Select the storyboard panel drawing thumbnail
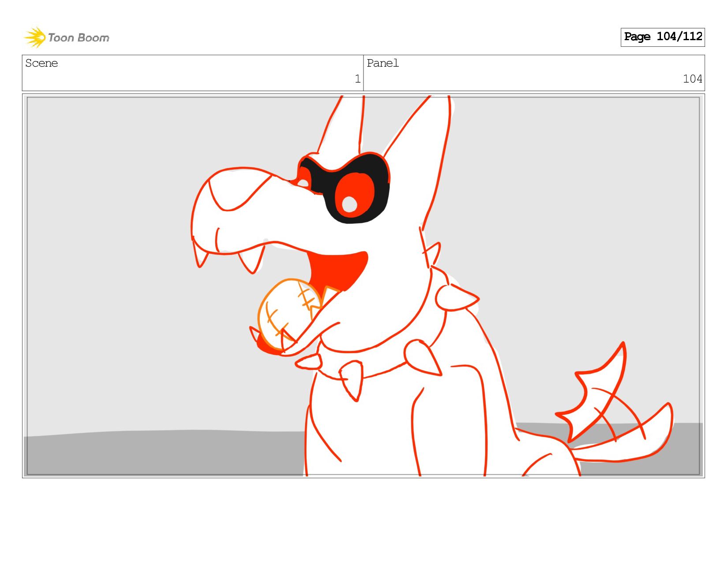Image resolution: width=728 pixels, height=563 pixels. coord(364,286)
